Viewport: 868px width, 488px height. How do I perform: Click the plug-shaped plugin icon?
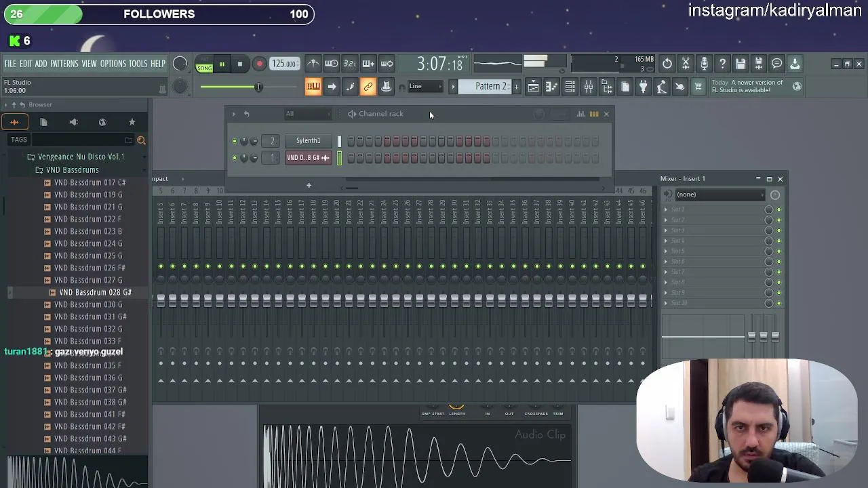(643, 87)
